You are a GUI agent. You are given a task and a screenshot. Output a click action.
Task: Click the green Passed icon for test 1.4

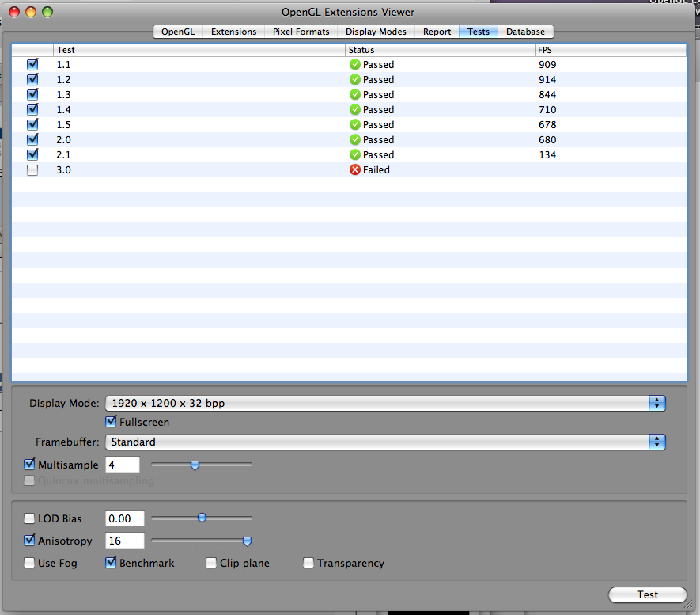click(355, 109)
